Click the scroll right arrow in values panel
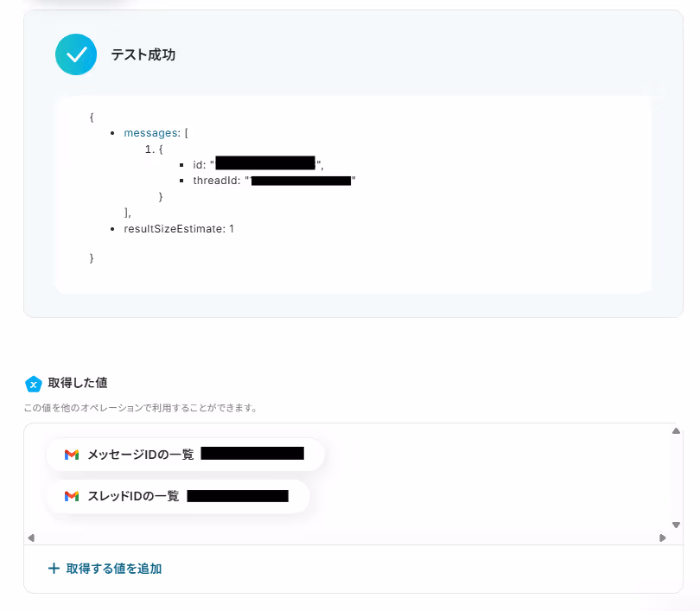This screenshot has width=700, height=611. coord(663,538)
